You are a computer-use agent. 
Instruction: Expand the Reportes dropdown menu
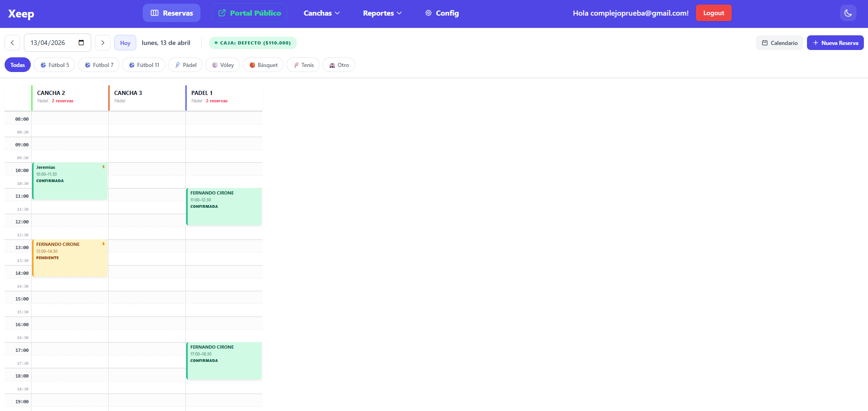tap(382, 13)
